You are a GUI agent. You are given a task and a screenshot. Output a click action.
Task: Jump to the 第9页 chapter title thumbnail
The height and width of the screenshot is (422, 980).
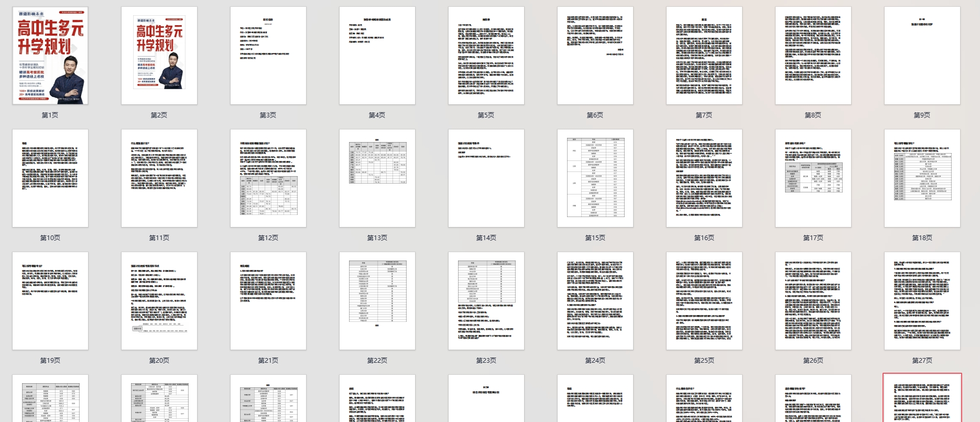(922, 56)
